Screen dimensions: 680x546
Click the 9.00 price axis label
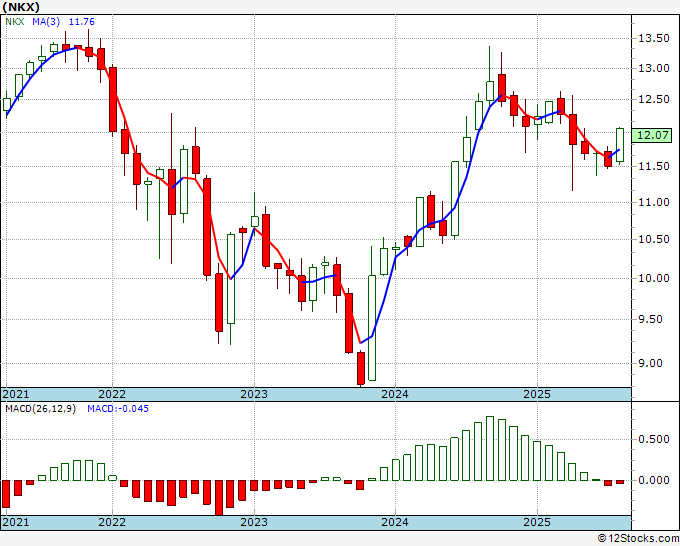(x=651, y=363)
